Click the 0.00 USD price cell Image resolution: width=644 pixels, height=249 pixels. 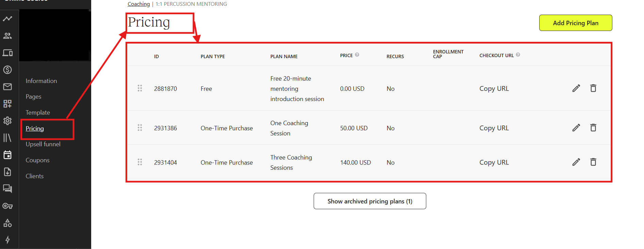pos(352,89)
